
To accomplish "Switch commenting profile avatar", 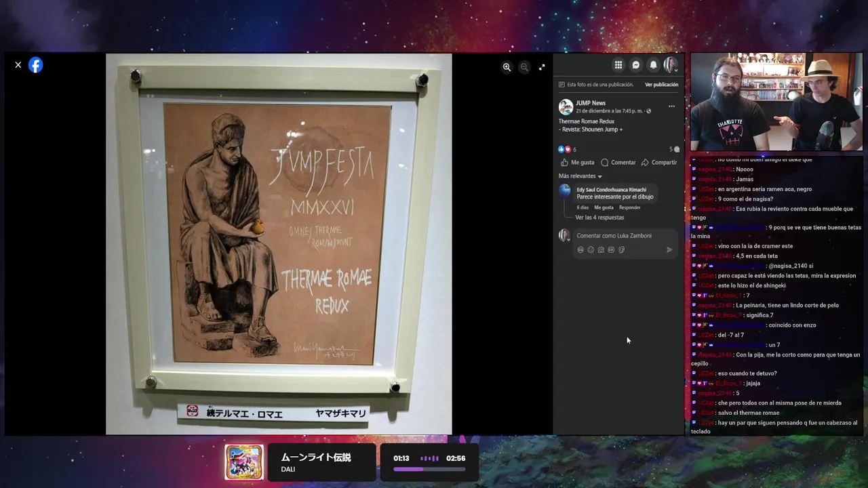I will (565, 236).
